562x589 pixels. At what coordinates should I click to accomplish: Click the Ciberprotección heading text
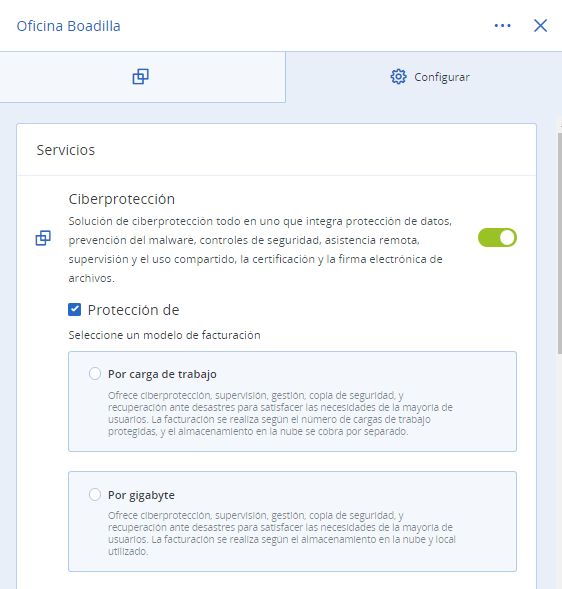122,199
